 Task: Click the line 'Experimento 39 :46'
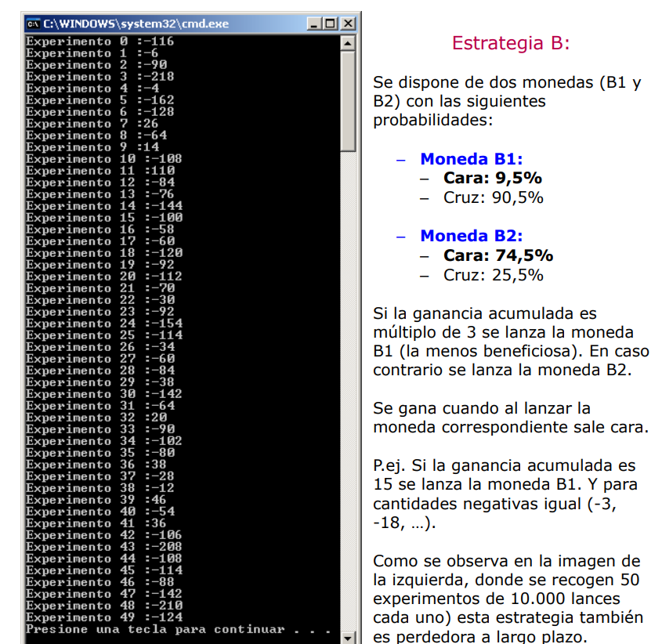click(x=96, y=500)
